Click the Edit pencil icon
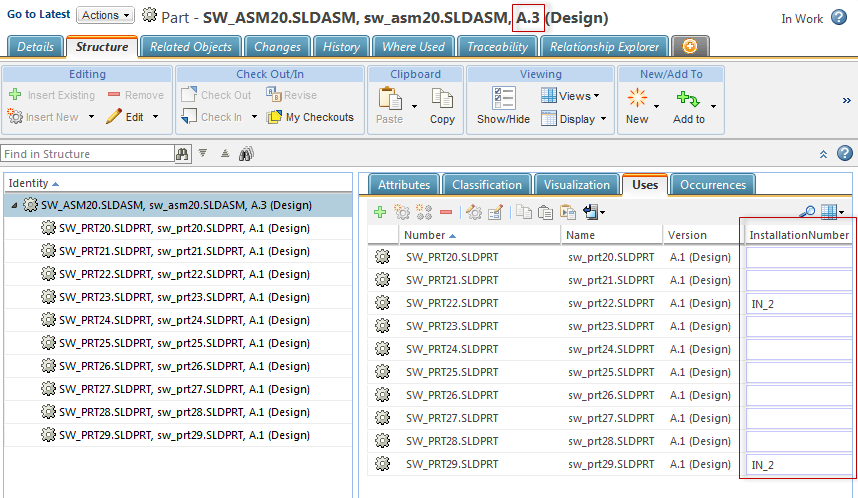The image size is (858, 498). pos(114,117)
